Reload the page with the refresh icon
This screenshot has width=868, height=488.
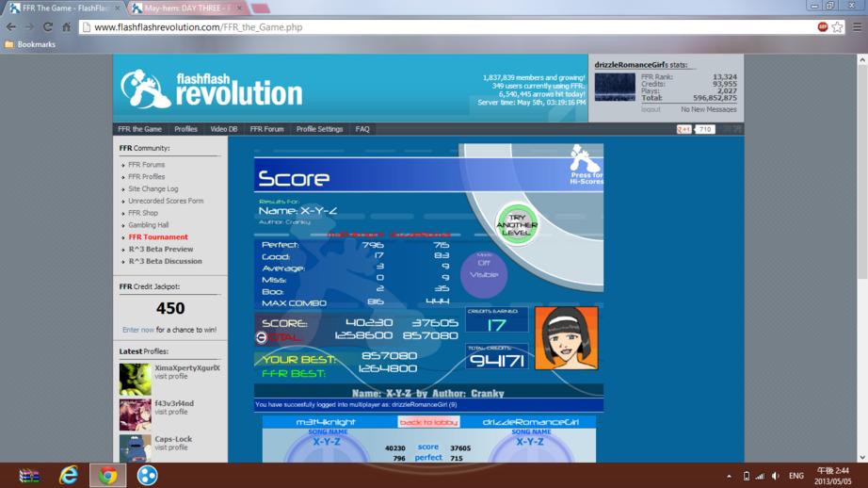[x=48, y=26]
